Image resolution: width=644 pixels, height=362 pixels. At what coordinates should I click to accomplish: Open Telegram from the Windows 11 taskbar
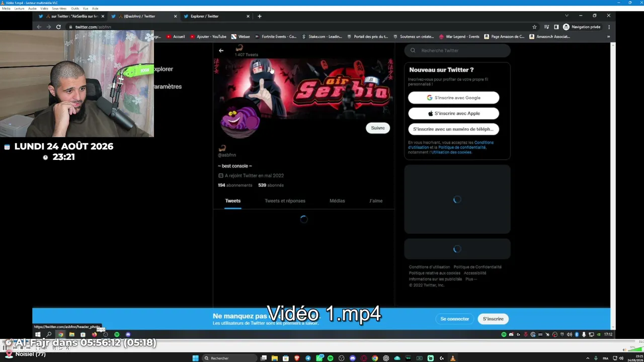point(308,358)
